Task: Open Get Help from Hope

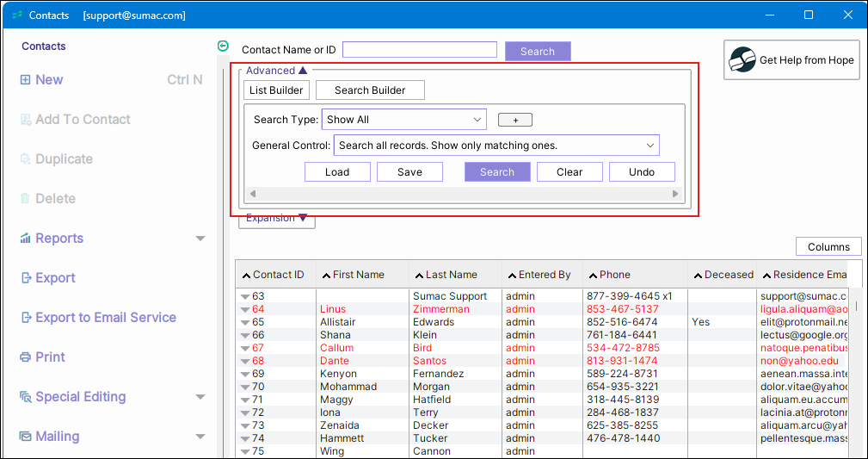Action: [791, 60]
